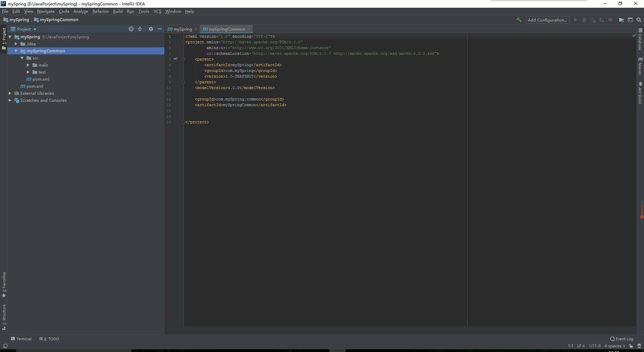Image resolution: width=644 pixels, height=352 pixels.
Task: Click mySpring breadcrumb in navigation bar
Action: click(x=16, y=19)
